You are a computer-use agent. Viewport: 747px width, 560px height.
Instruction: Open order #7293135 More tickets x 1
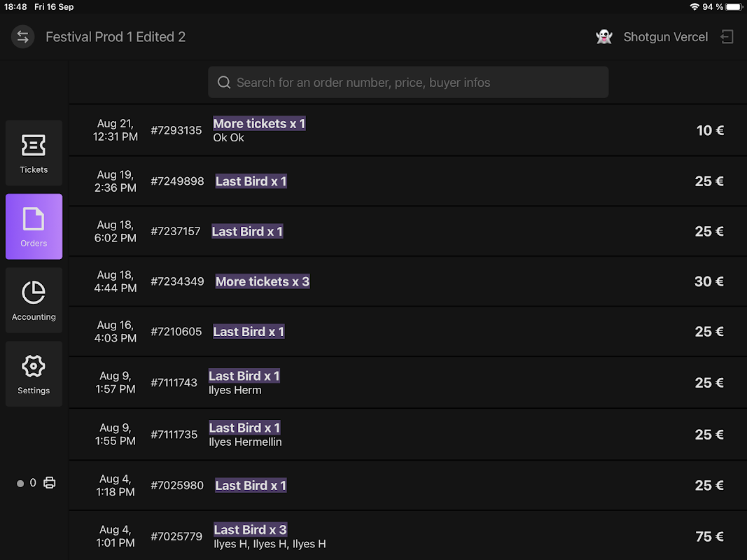point(407,130)
